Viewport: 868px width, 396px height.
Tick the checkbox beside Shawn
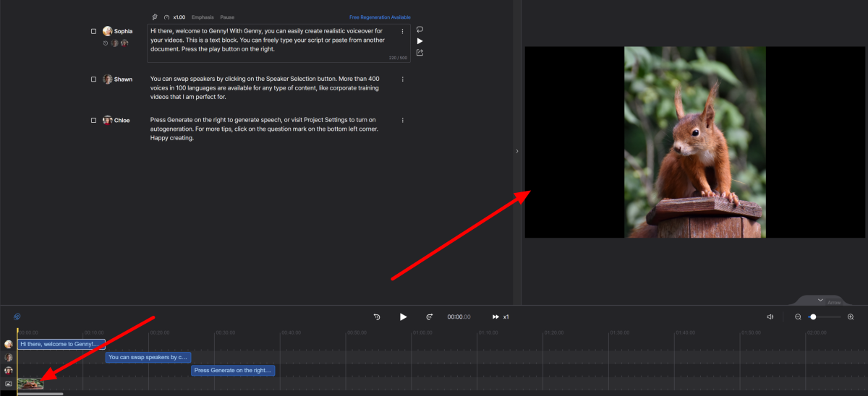[93, 79]
